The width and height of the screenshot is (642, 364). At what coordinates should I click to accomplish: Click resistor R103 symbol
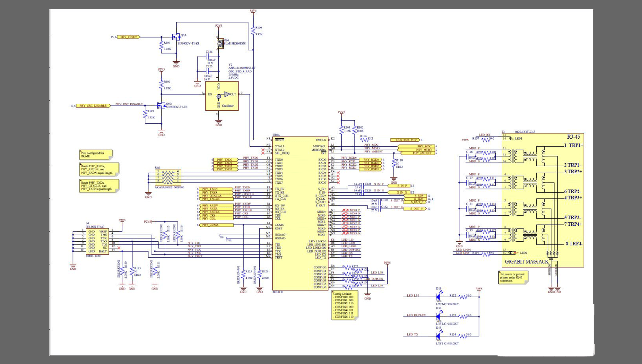pyautogui.click(x=145, y=115)
